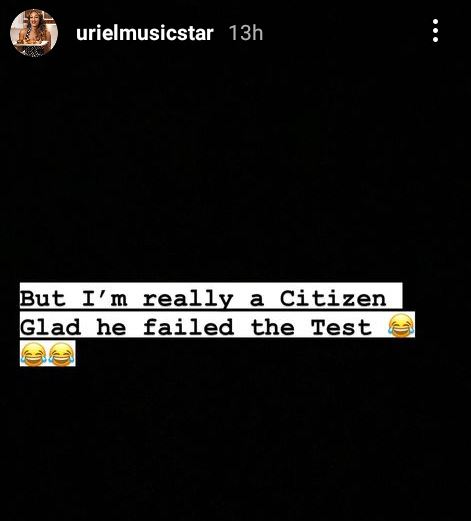Click the word Citizen in the story text
This screenshot has width=471, height=521.
[333, 298]
